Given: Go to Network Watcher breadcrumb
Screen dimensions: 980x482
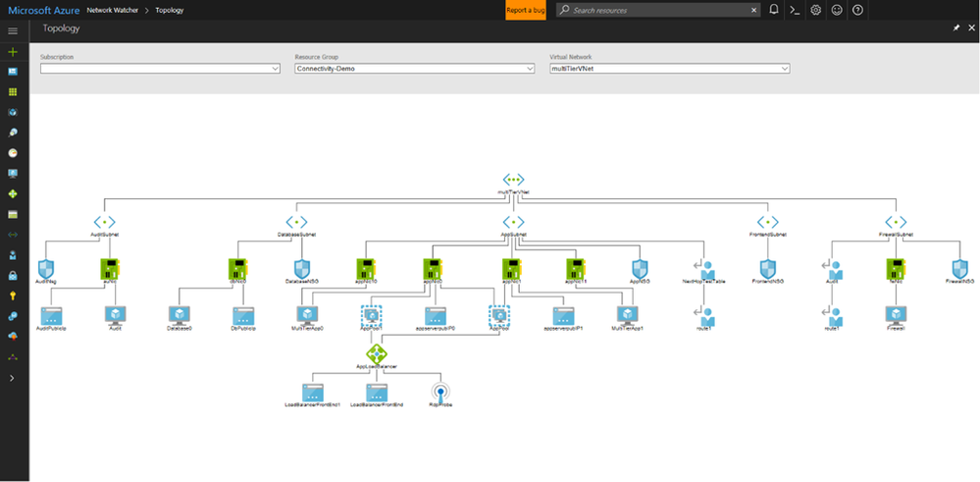Looking at the screenshot, I should point(113,11).
